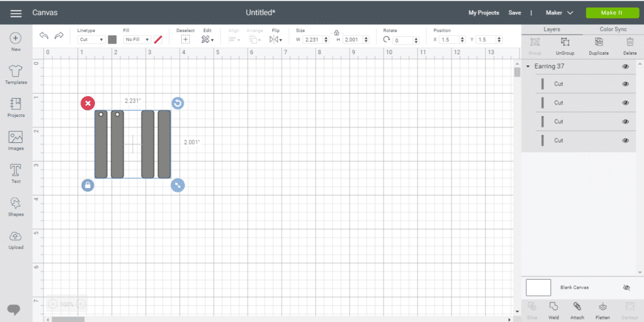Click the Undo arrow

44,36
